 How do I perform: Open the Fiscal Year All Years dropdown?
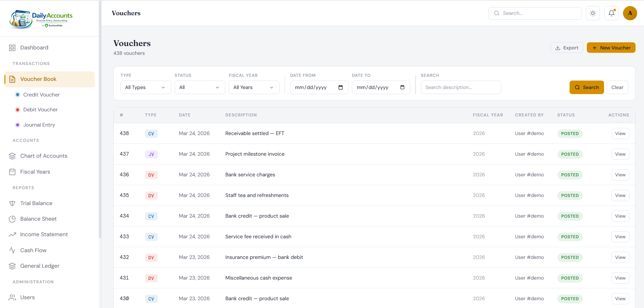coord(254,87)
